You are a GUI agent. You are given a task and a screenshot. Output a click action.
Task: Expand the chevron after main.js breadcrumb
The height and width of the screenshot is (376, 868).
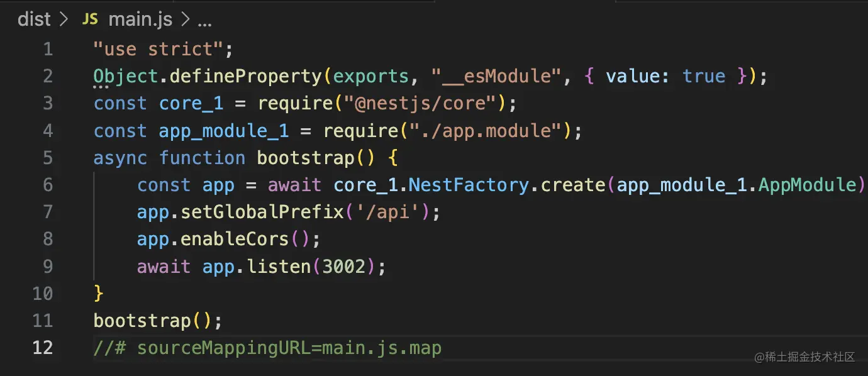[x=185, y=19]
